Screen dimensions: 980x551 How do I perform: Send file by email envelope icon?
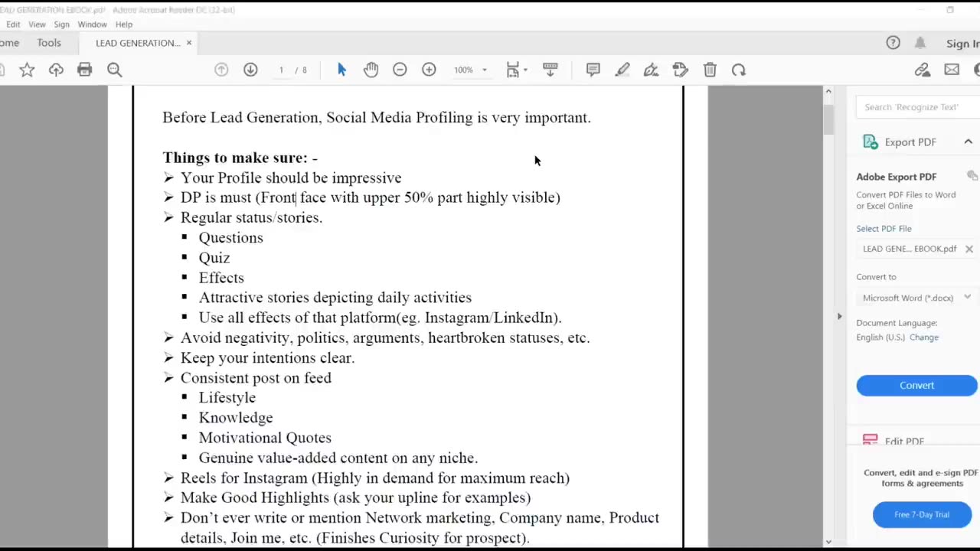click(x=952, y=70)
